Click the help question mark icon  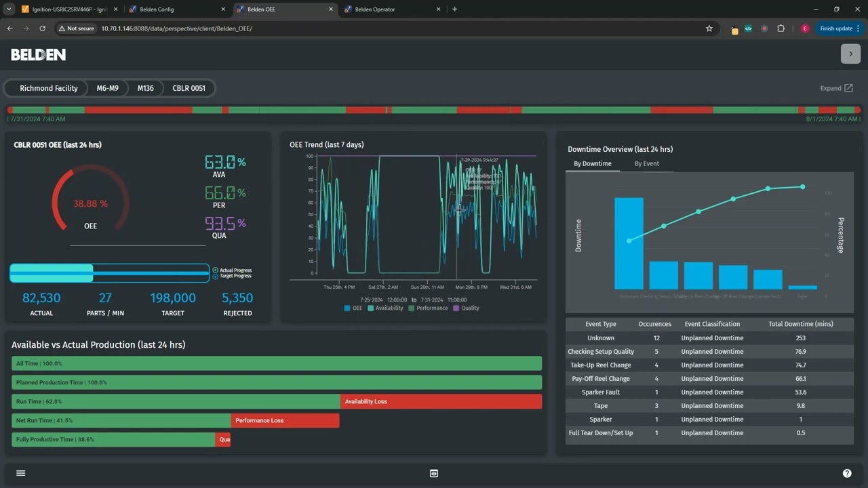847,473
